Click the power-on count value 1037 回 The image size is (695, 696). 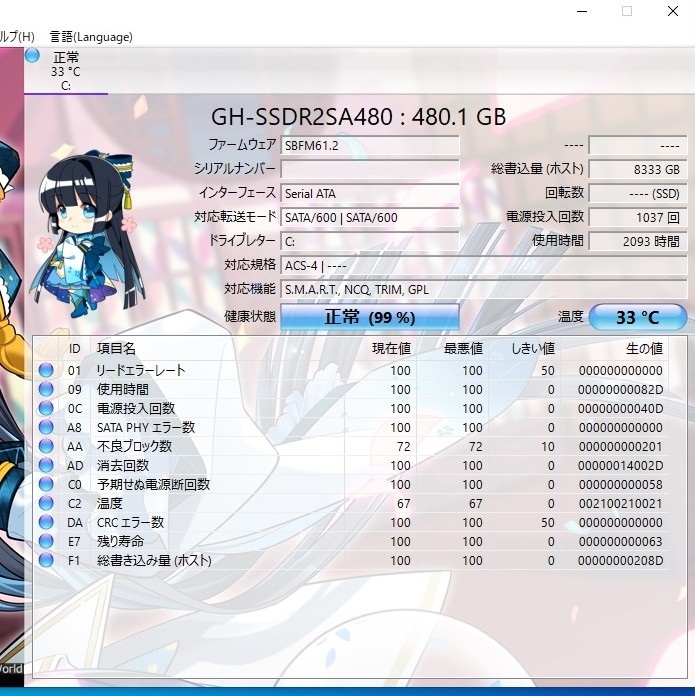pyautogui.click(x=638, y=218)
